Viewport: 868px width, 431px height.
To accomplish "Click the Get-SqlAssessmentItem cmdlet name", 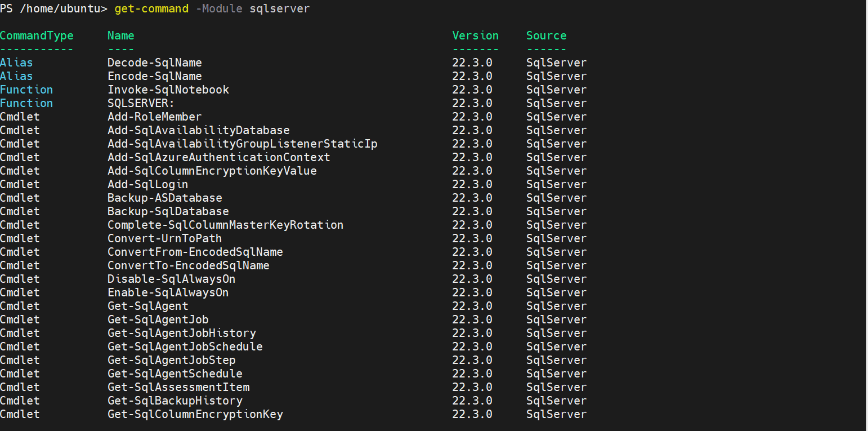I will click(x=178, y=387).
